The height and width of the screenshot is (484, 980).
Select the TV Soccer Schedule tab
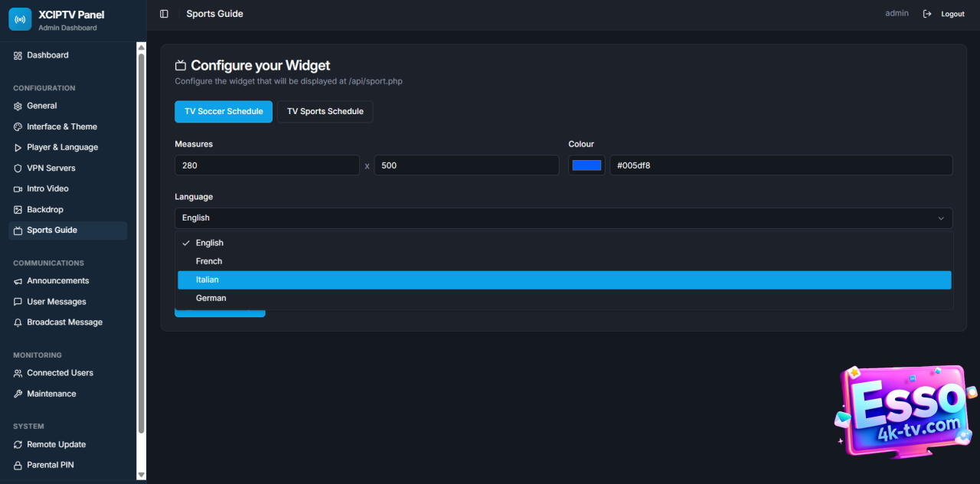click(x=224, y=112)
